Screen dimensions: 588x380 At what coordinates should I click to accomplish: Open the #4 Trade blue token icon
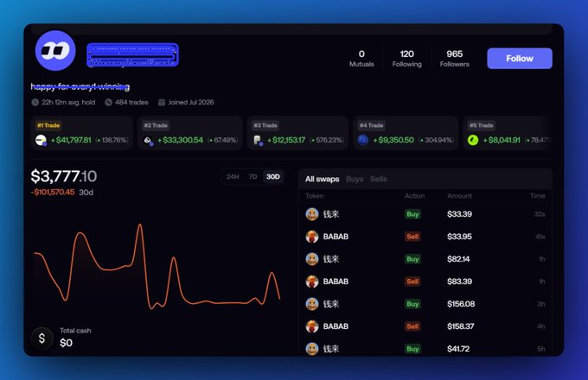[363, 140]
